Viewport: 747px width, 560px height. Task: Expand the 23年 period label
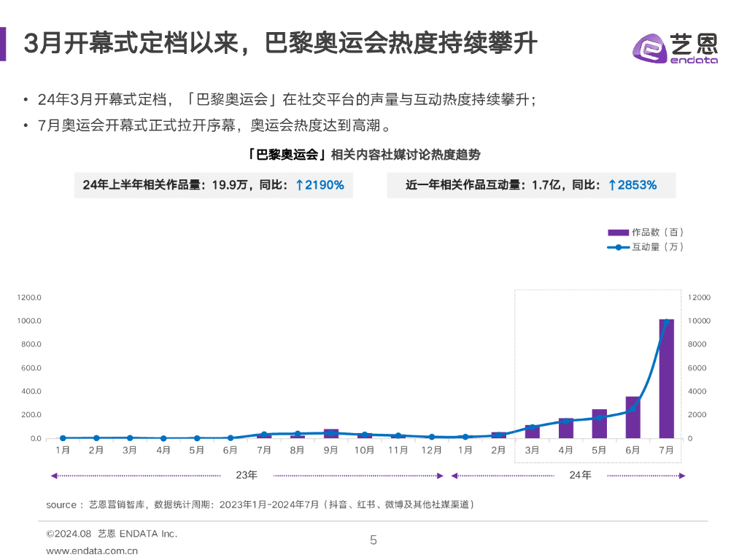247,475
